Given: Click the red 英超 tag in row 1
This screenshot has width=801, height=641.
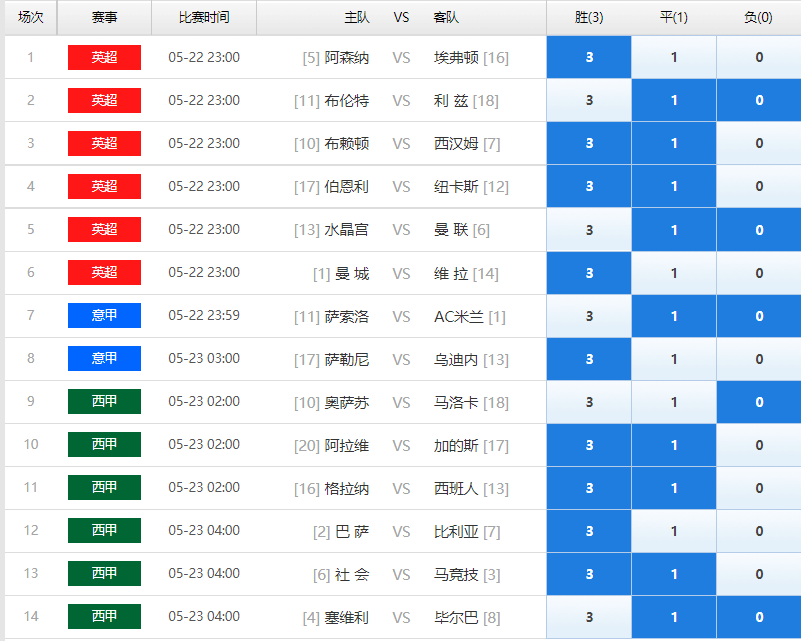Looking at the screenshot, I should [x=104, y=57].
